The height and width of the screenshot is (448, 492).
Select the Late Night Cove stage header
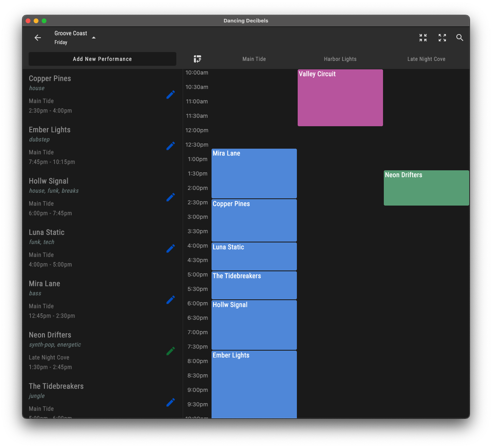click(x=426, y=59)
